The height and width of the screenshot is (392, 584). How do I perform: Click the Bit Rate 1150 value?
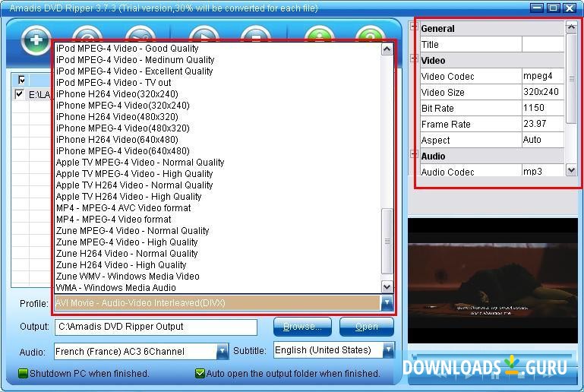pyautogui.click(x=543, y=108)
